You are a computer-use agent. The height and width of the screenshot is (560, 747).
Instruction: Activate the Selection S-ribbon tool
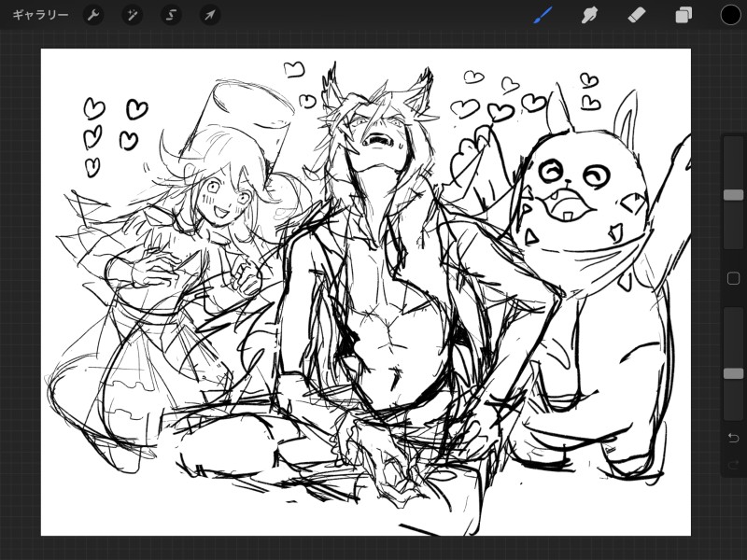(x=171, y=15)
